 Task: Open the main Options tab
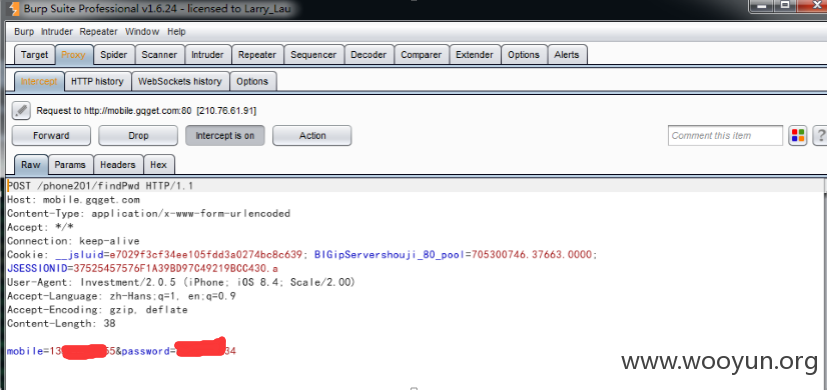click(x=524, y=55)
